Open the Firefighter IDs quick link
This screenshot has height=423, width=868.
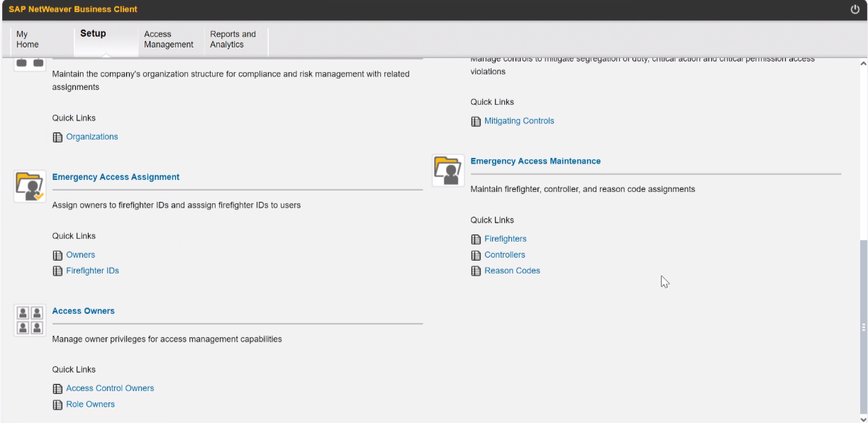pyautogui.click(x=92, y=271)
